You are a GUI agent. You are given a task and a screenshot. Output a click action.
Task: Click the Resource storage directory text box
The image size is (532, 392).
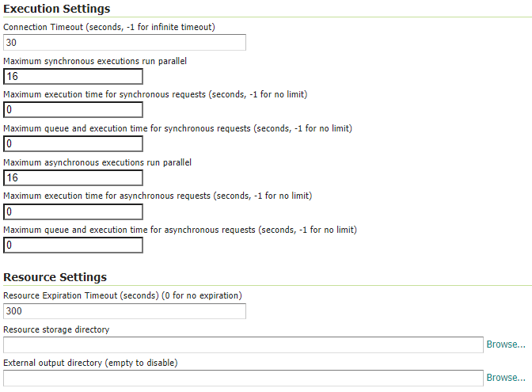click(243, 344)
